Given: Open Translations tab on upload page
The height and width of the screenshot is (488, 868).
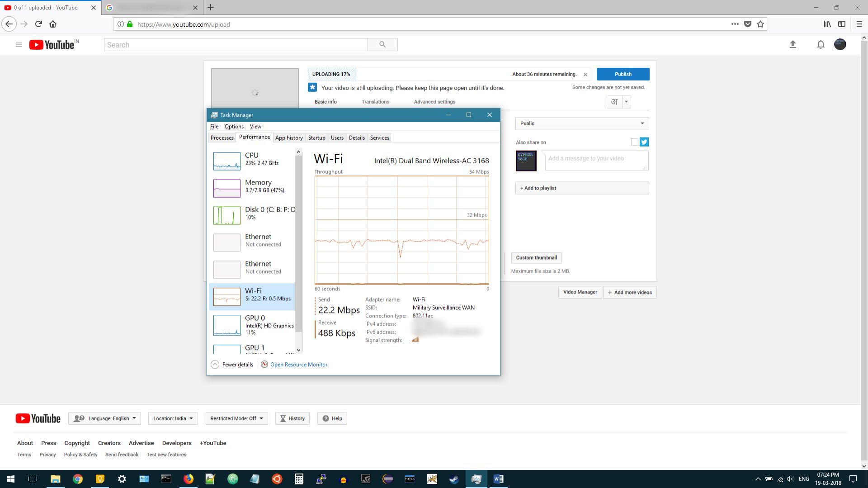Looking at the screenshot, I should tap(375, 102).
